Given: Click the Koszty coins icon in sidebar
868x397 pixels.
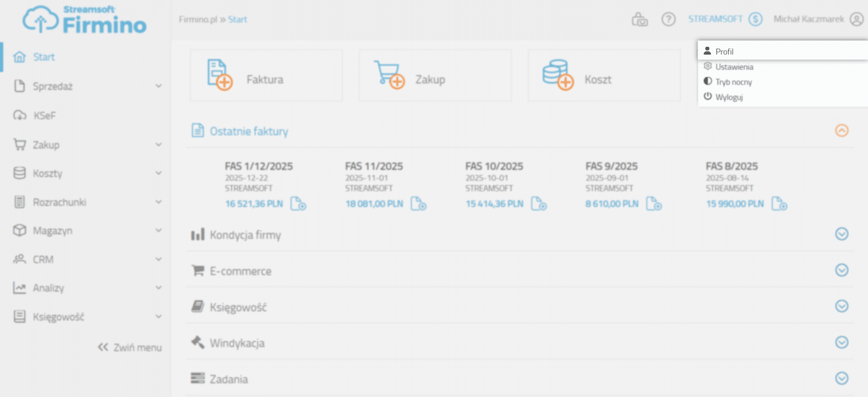Looking at the screenshot, I should coord(19,173).
